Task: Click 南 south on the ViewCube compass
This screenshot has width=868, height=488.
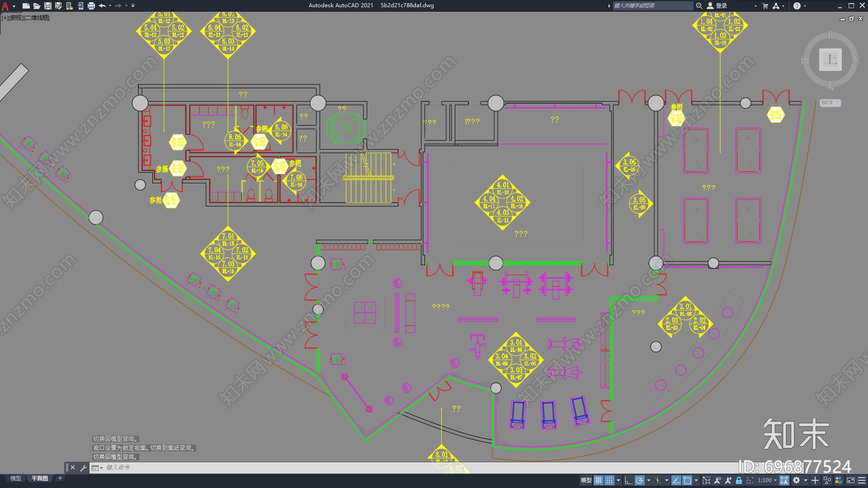Action: click(831, 86)
